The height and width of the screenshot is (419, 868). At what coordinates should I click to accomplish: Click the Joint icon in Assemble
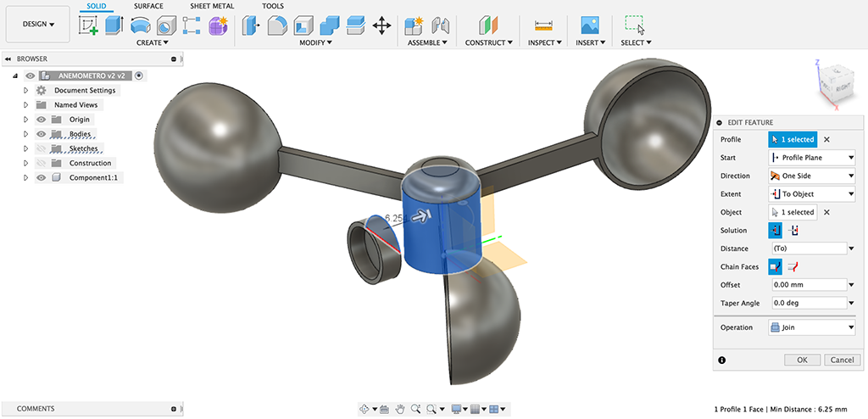tap(441, 25)
